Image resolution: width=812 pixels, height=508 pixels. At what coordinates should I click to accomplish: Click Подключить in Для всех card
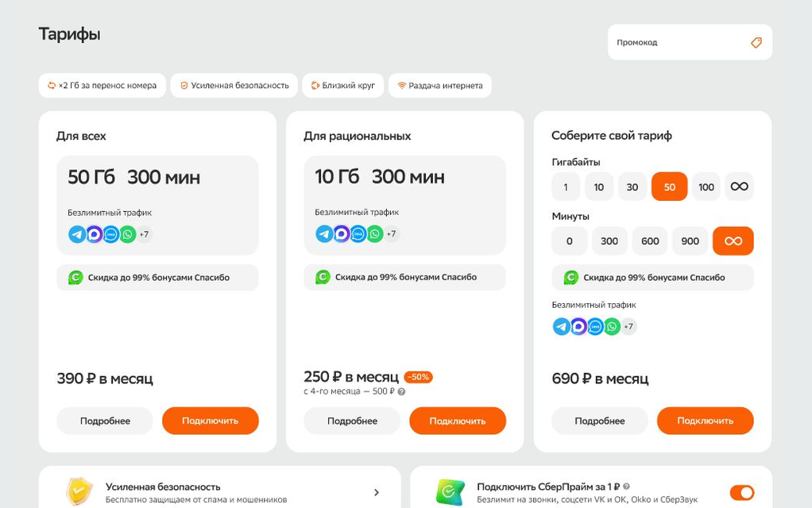[x=211, y=421]
